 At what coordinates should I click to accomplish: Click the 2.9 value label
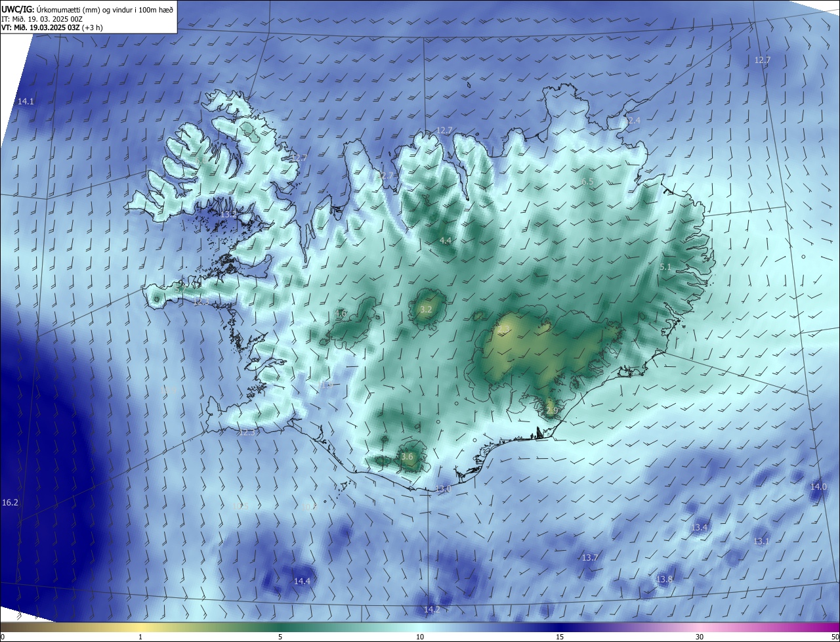click(x=551, y=411)
